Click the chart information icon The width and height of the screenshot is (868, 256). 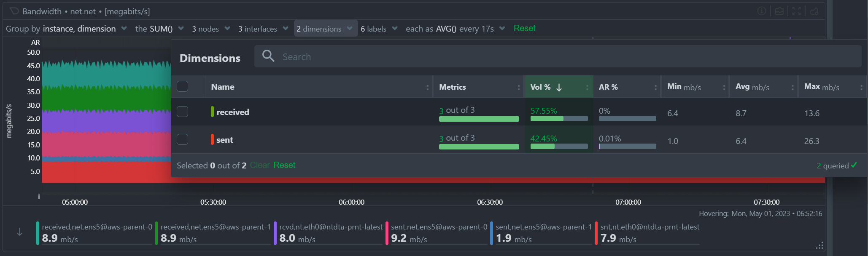tap(762, 11)
